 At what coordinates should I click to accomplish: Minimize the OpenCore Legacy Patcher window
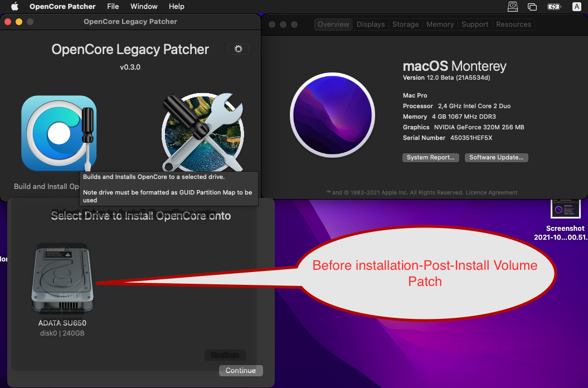tap(19, 22)
